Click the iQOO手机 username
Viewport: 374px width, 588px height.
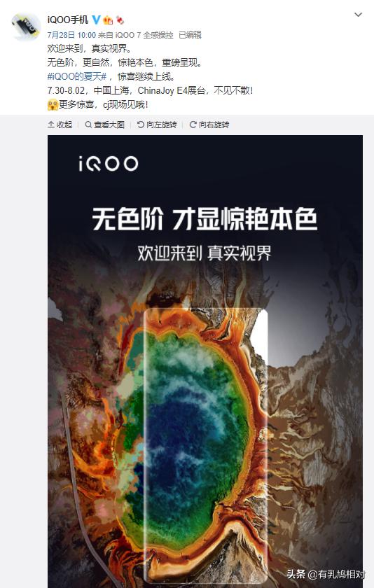[x=68, y=20]
